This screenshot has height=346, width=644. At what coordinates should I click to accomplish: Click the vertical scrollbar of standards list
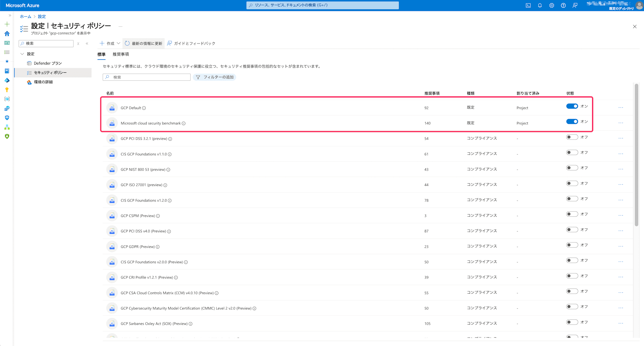(636, 154)
